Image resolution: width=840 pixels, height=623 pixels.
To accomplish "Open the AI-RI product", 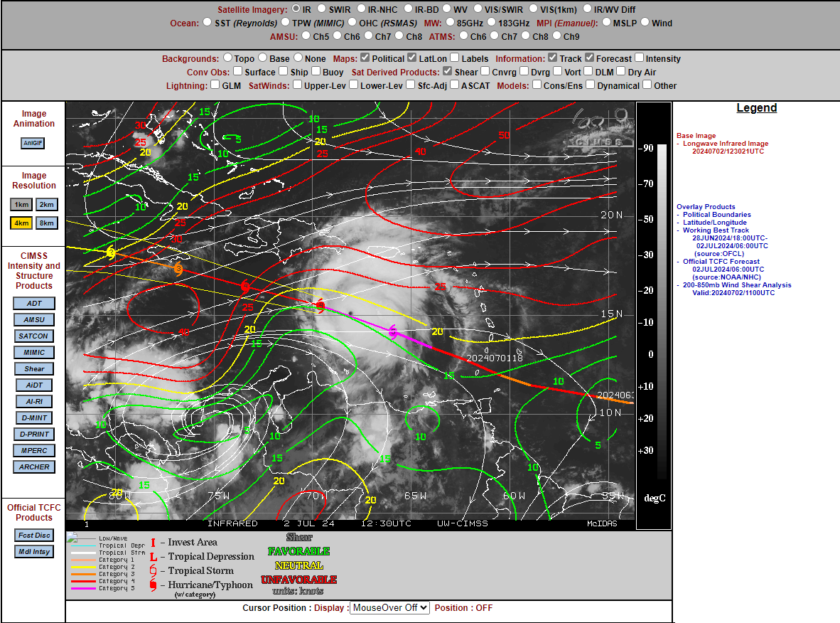I will click(x=33, y=402).
